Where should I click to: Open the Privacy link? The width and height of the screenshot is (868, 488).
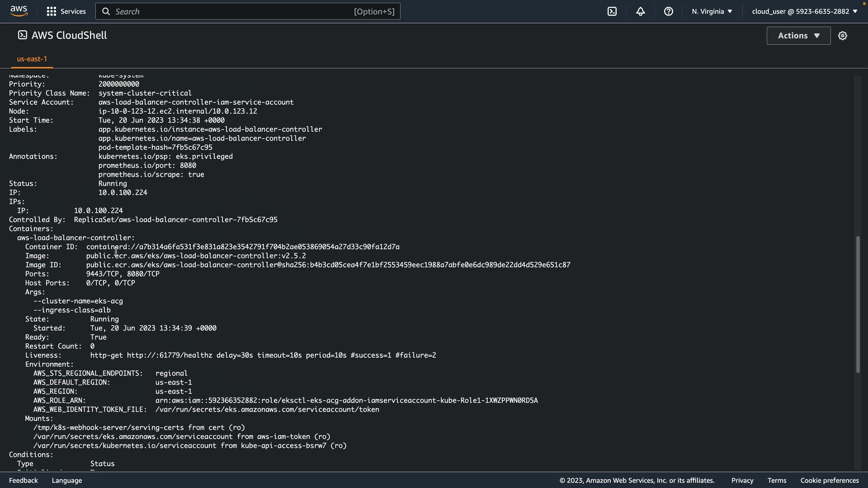pyautogui.click(x=742, y=480)
